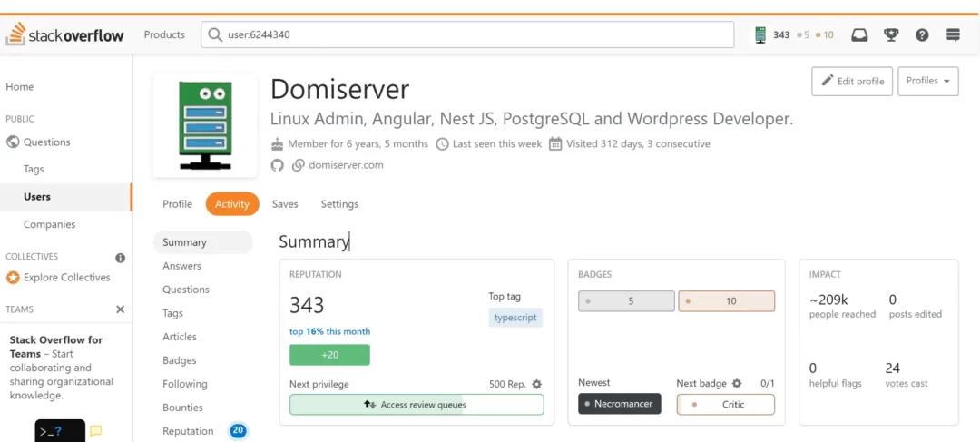Switch to the Profile tab
This screenshot has width=980, height=442.
point(177,204)
